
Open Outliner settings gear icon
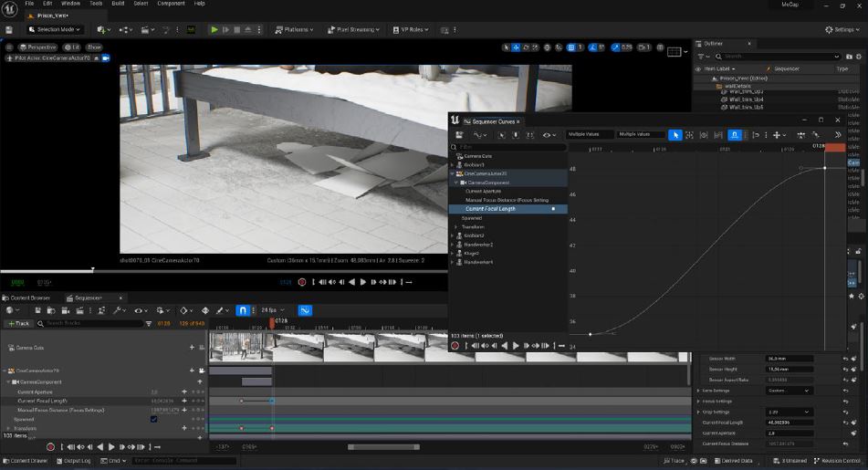coord(859,57)
